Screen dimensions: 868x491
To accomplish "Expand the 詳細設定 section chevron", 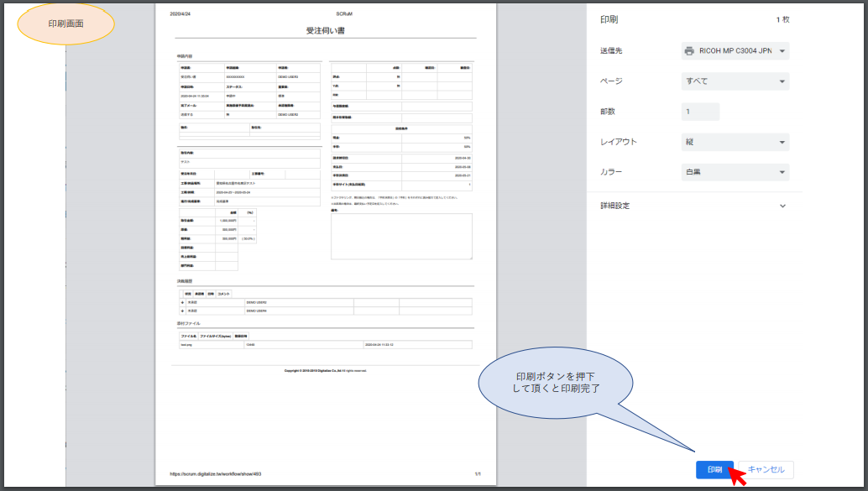I will click(x=782, y=206).
